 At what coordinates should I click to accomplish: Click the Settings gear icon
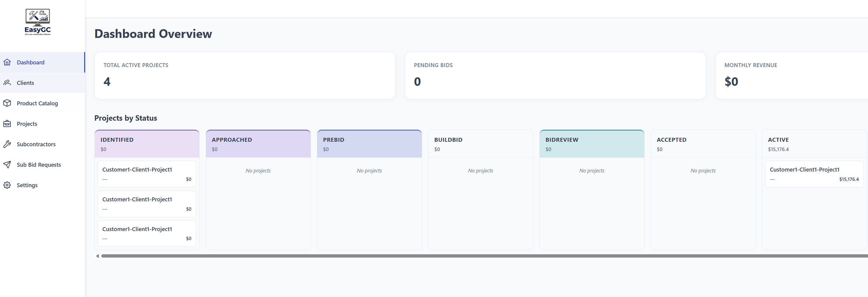tap(7, 185)
